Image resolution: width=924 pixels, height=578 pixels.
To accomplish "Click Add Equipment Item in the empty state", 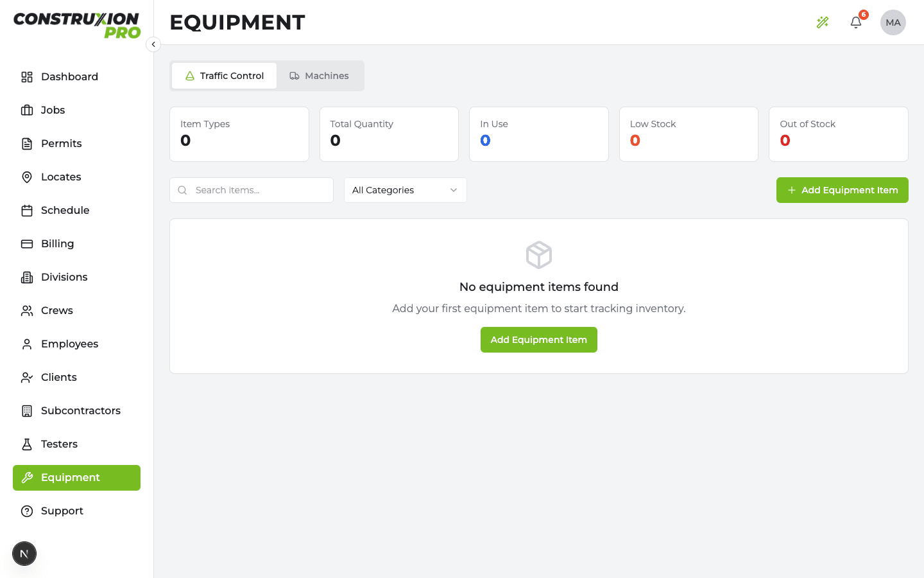I will (539, 340).
